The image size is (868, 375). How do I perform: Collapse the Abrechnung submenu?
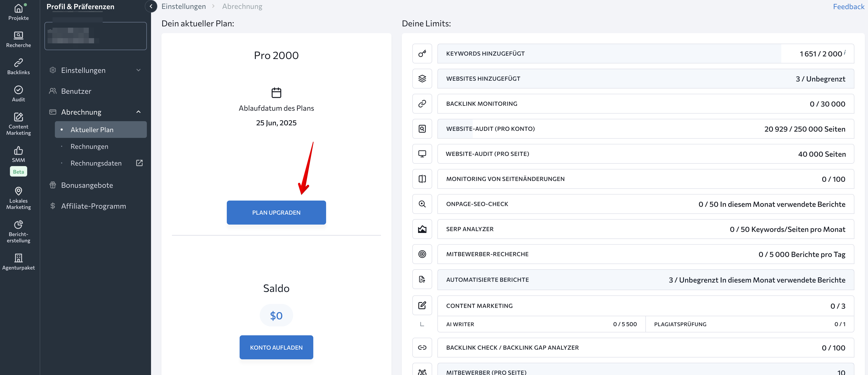pyautogui.click(x=138, y=112)
